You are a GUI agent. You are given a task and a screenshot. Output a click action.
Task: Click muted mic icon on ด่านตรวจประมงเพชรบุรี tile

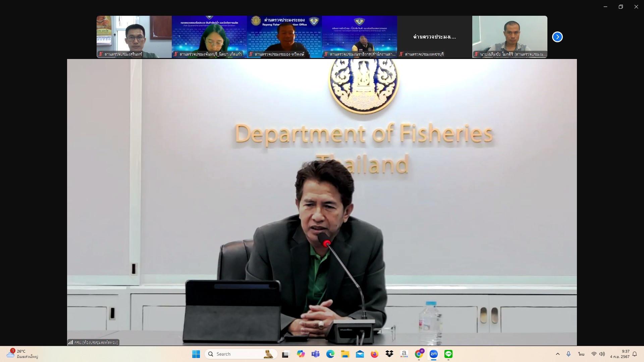401,54
